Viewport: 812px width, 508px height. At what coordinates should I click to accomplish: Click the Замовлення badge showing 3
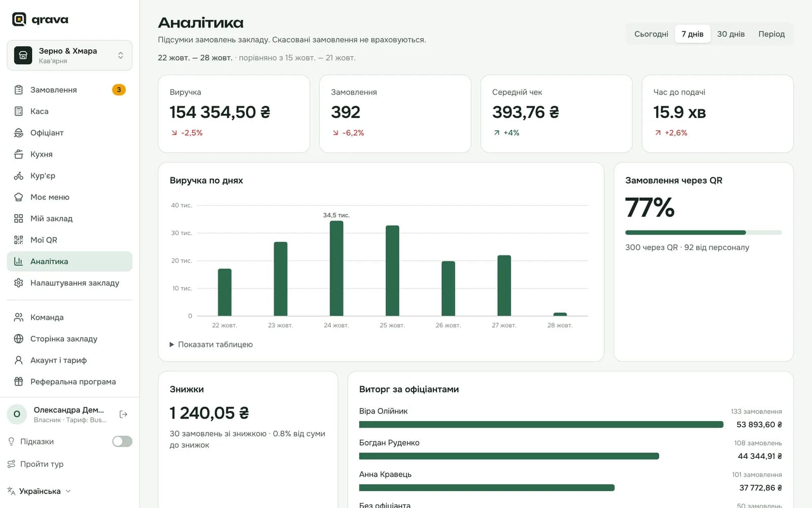point(119,90)
